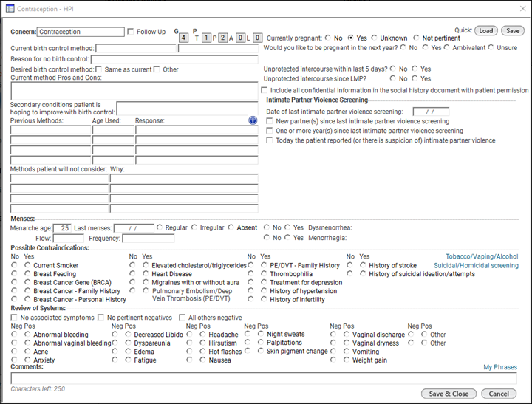Mark Pos for Fatigue

click(128, 360)
